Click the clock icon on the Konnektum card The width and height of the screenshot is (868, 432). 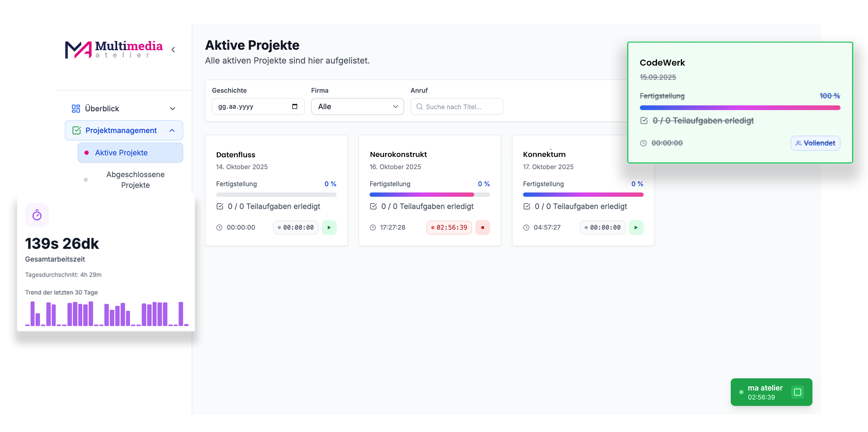tap(526, 227)
